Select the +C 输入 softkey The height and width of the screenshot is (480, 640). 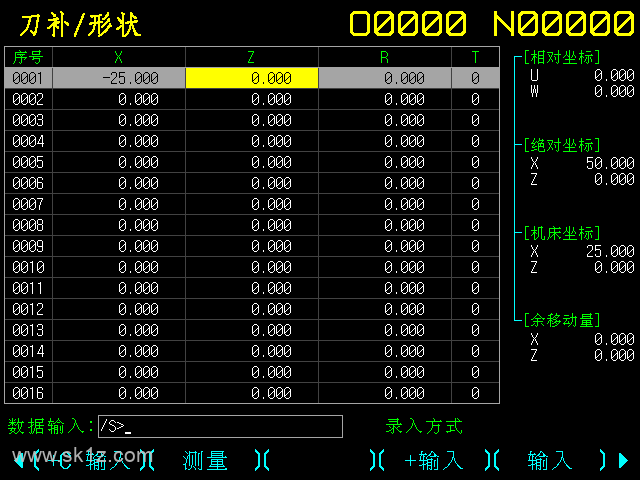pos(89,461)
